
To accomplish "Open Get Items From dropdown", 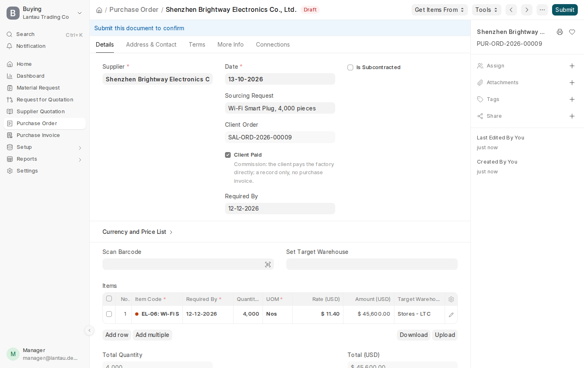I will pos(439,10).
